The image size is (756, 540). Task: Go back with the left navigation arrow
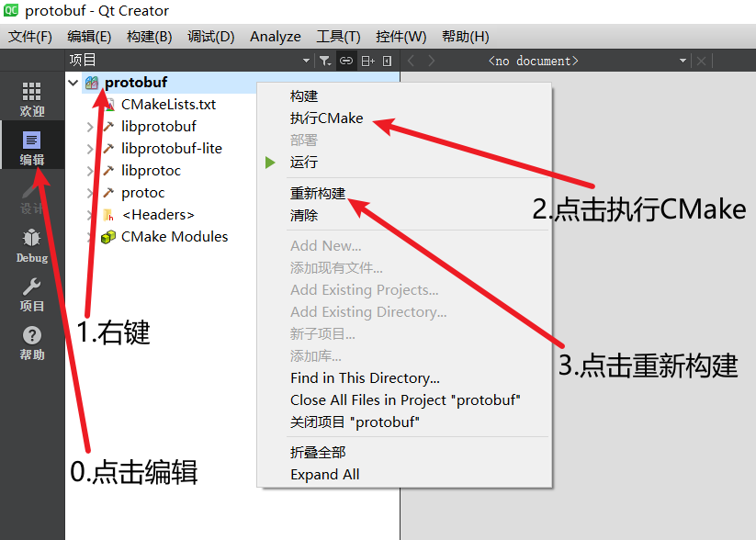click(x=411, y=61)
